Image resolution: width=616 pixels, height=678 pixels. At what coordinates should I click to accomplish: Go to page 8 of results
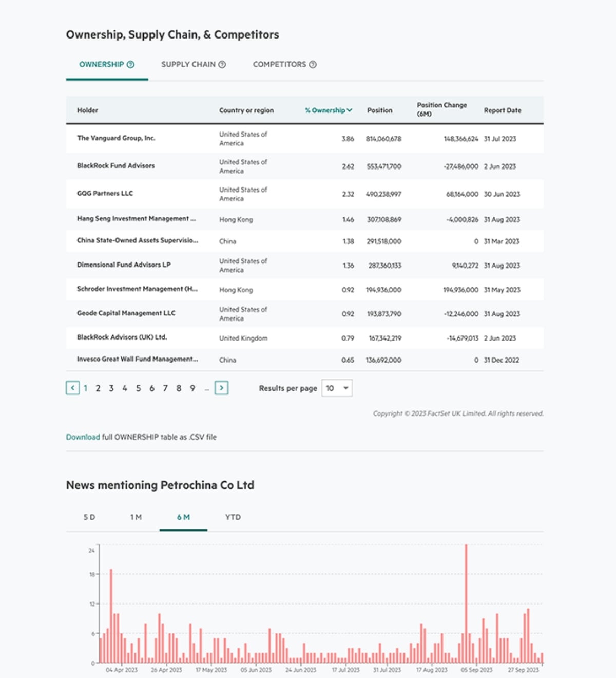click(x=179, y=388)
